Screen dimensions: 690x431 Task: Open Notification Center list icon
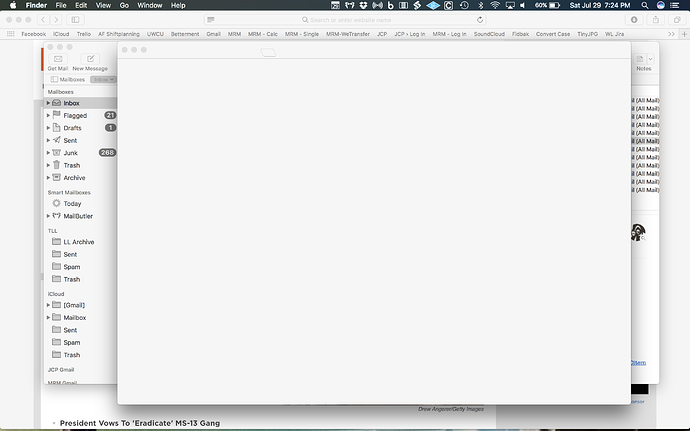(675, 5)
